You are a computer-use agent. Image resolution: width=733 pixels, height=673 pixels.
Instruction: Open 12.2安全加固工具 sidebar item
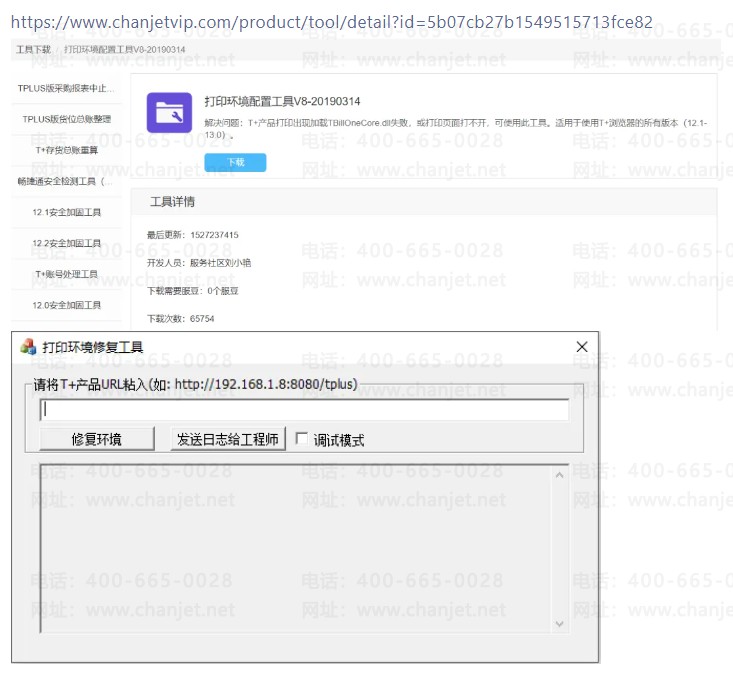[x=66, y=243]
